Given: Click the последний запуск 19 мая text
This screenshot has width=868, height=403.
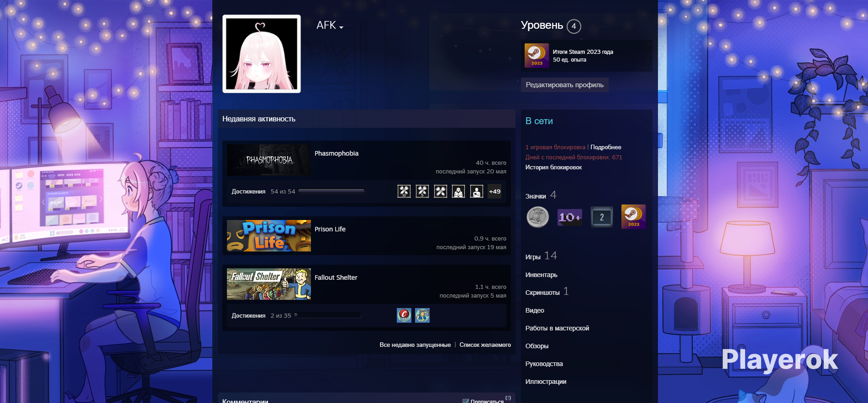Looking at the screenshot, I should [x=471, y=247].
